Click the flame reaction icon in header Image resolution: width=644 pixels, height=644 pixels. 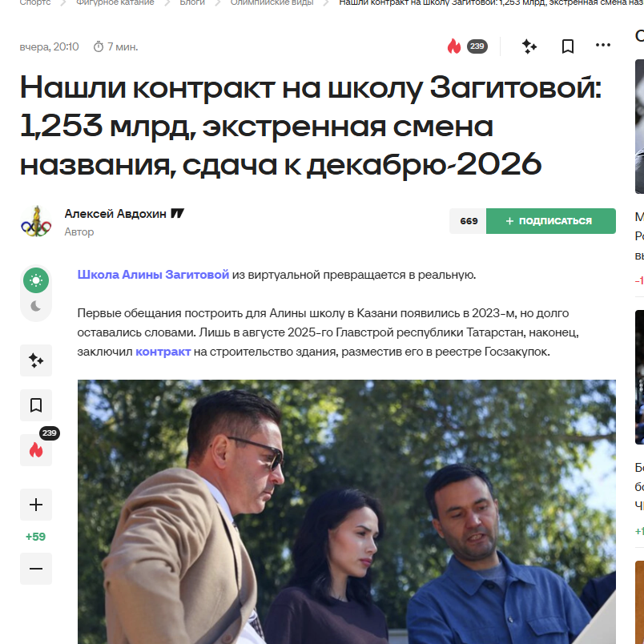coord(454,46)
